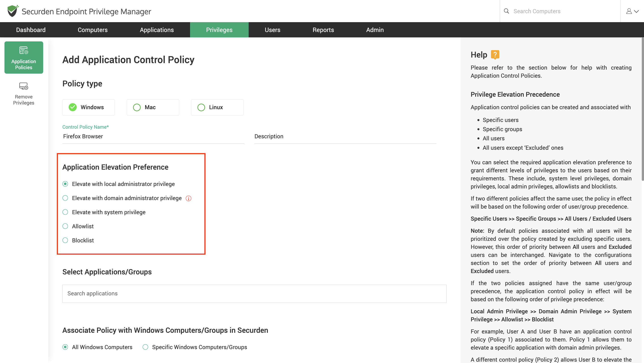Open the Users tab

[x=273, y=30]
